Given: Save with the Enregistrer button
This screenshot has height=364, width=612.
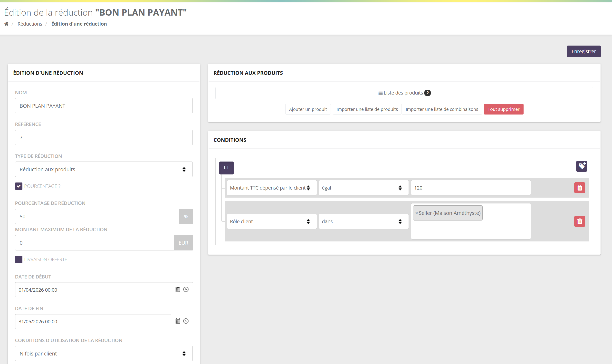Looking at the screenshot, I should (583, 51).
